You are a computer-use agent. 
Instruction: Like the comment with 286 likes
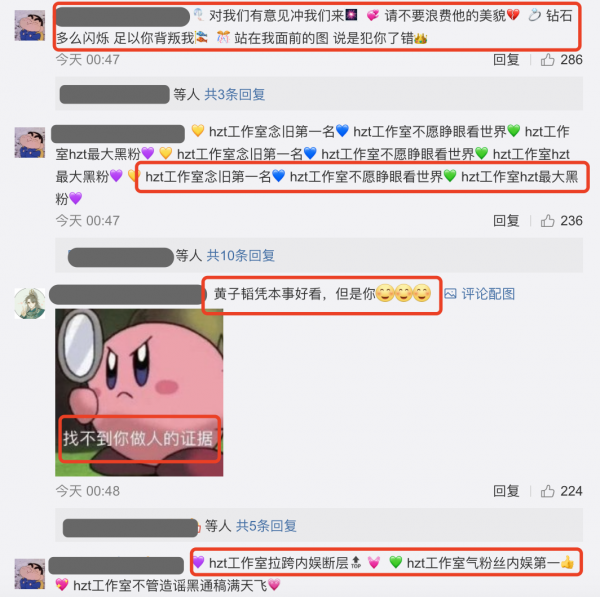[x=548, y=60]
